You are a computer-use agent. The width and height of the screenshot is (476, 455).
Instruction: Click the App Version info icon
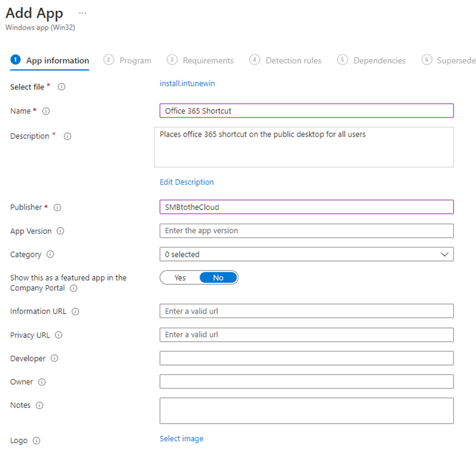(60, 231)
